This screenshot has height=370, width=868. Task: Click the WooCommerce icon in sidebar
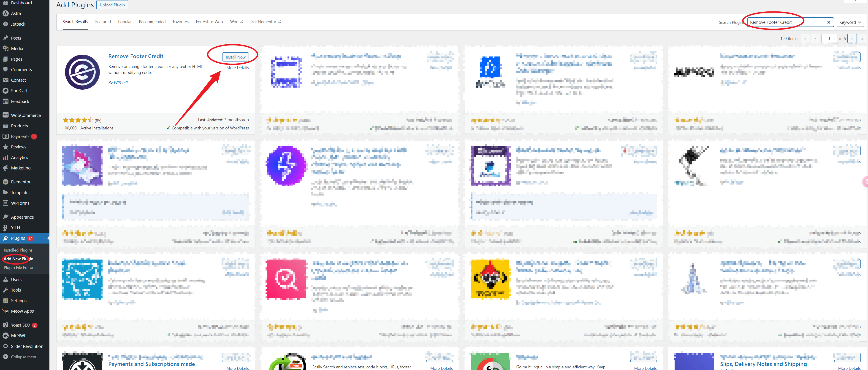click(x=5, y=115)
